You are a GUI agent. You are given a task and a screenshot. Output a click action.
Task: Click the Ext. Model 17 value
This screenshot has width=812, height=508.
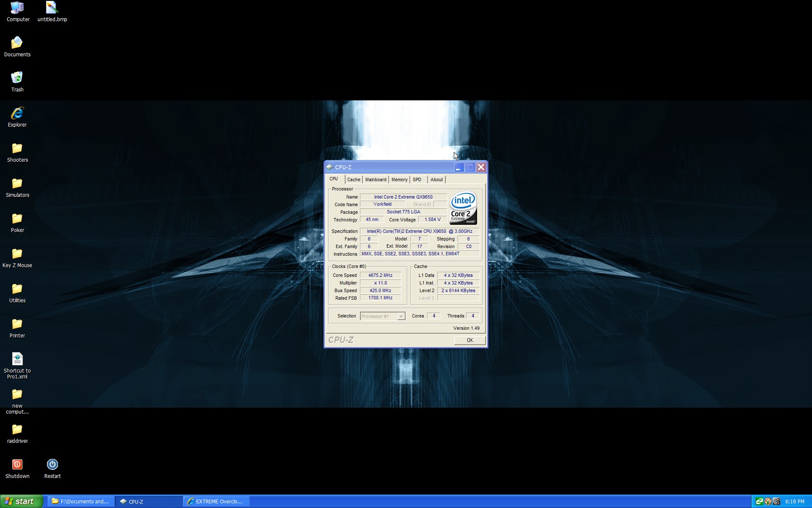pyautogui.click(x=419, y=246)
